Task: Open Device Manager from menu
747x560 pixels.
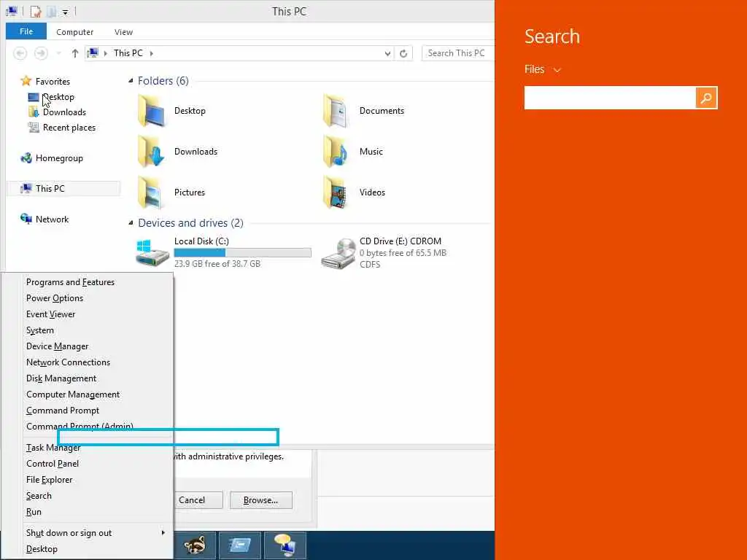Action: point(57,346)
